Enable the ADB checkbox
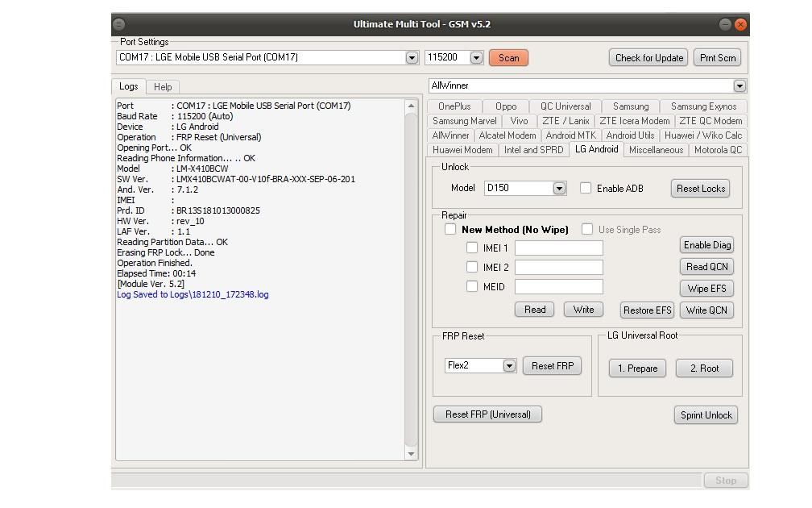Image resolution: width=812 pixels, height=508 pixels. pos(586,188)
